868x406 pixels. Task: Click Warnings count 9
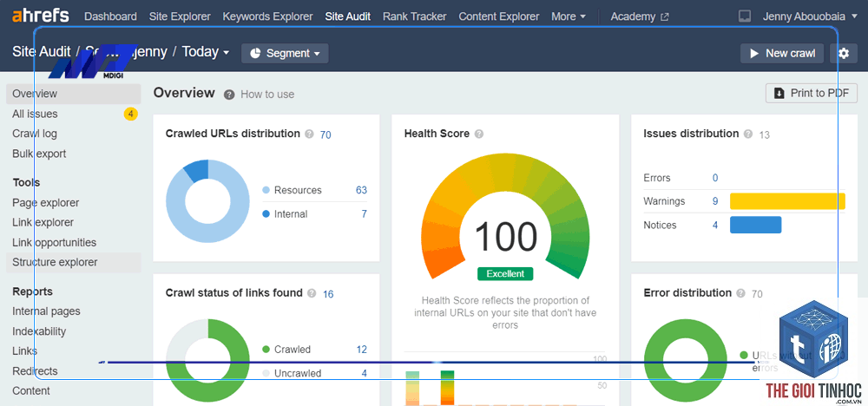[x=715, y=201]
